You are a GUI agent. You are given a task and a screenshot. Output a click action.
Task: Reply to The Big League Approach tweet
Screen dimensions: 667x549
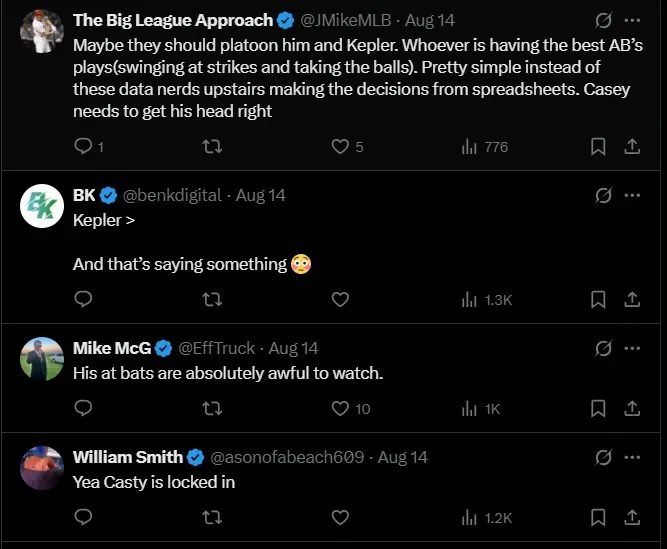pyautogui.click(x=84, y=147)
